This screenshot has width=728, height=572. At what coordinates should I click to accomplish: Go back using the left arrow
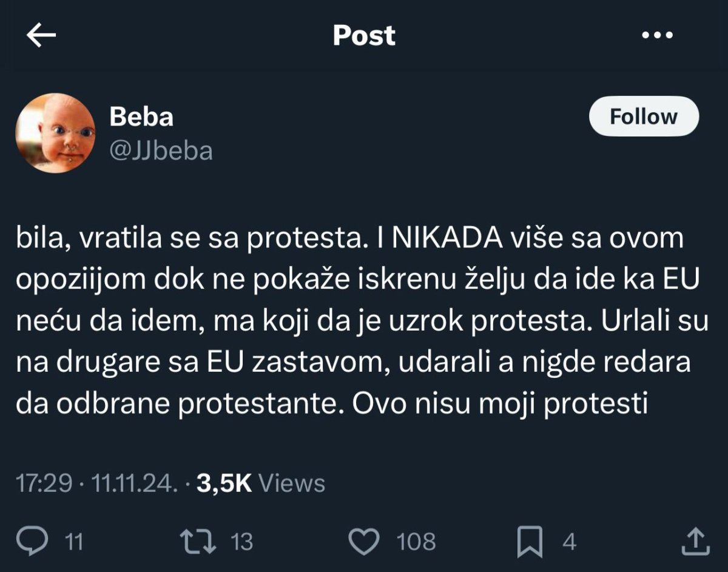pyautogui.click(x=41, y=36)
